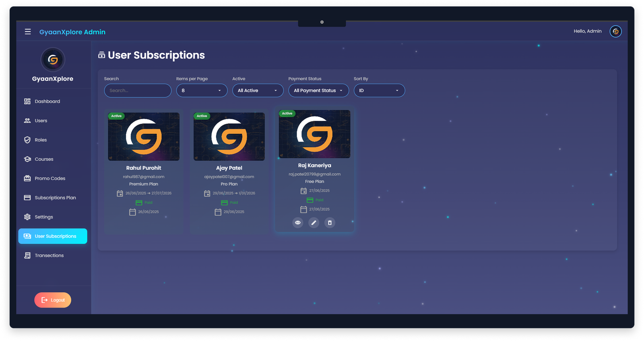Screen dimensions: 644x341
Task: Toggle the hamburger menu icon
Action: click(28, 31)
